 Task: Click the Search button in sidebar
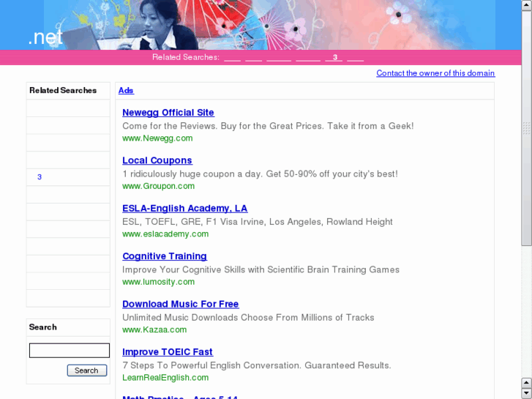pos(87,370)
